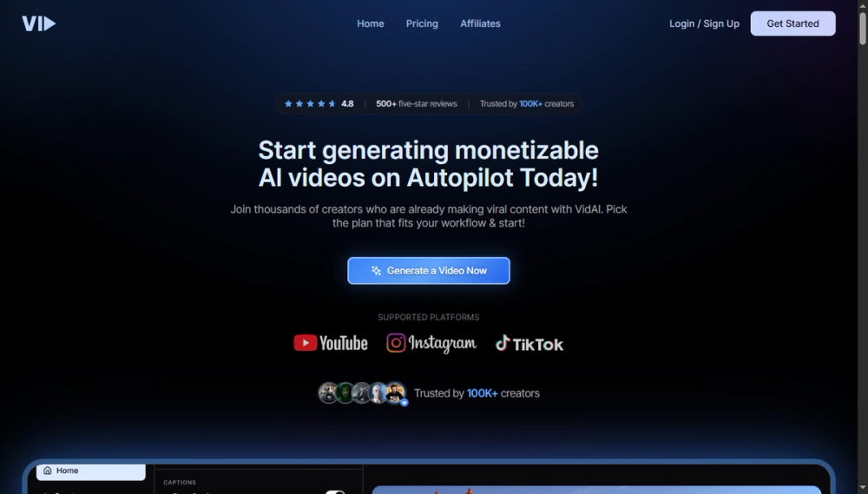This screenshot has width=868, height=494.
Task: Click the CAPTIONS section label
Action: pyautogui.click(x=180, y=483)
